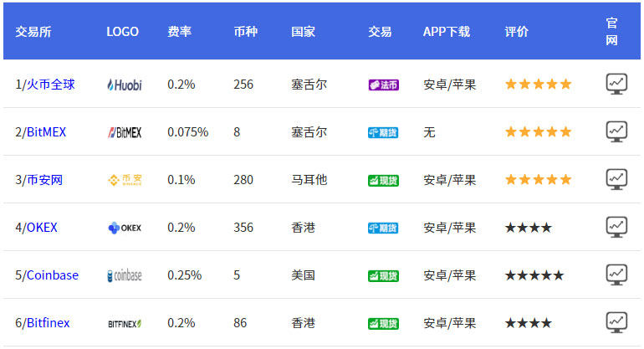Click the purple 法币 badge for 火币全球
Screen dimensions: 644x349
pos(384,85)
